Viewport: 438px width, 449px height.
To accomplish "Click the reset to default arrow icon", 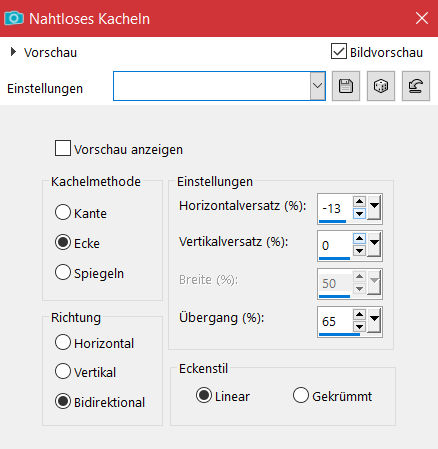I will [416, 86].
